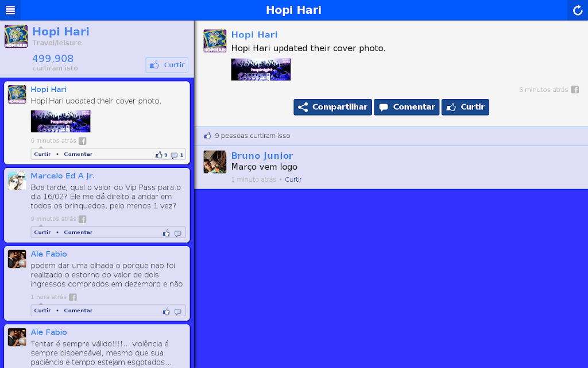
Task: Open Hopi Hari name in detail pane
Action: [254, 34]
